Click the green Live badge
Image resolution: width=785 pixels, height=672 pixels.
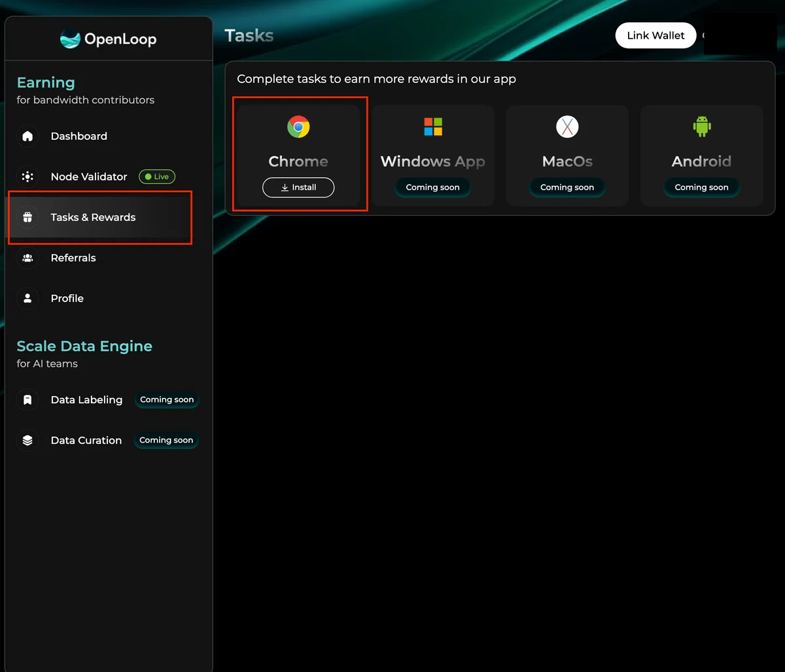[x=157, y=176]
